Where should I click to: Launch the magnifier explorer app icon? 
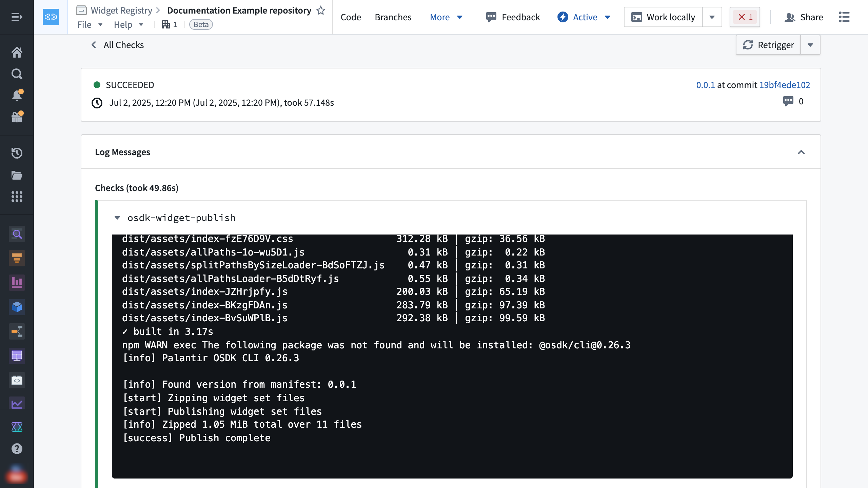point(17,234)
